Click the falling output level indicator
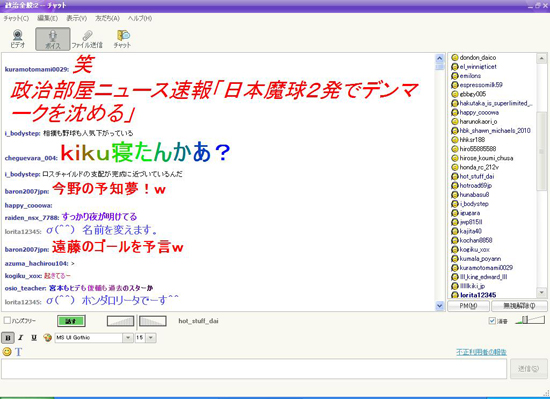 pyautogui.click(x=153, y=321)
